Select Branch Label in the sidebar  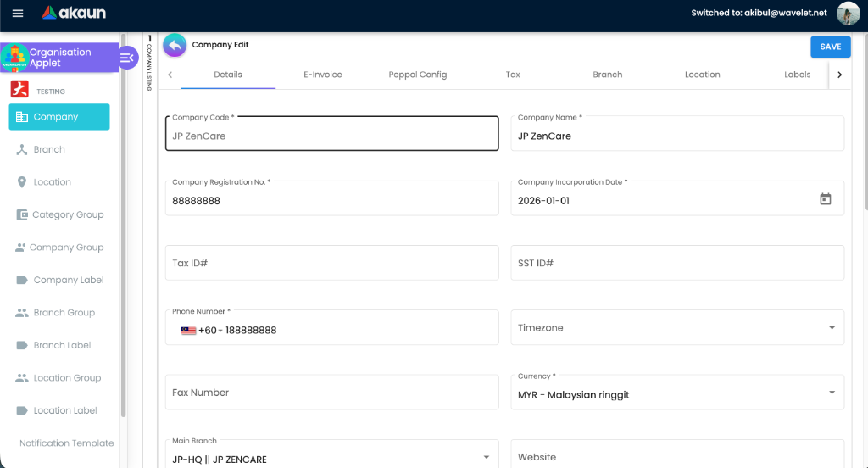[x=59, y=346]
